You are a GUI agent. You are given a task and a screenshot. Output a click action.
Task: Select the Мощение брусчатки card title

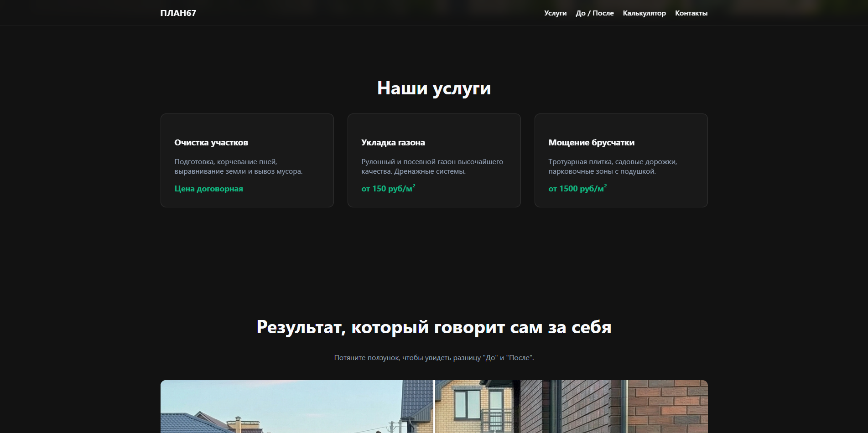(x=591, y=143)
